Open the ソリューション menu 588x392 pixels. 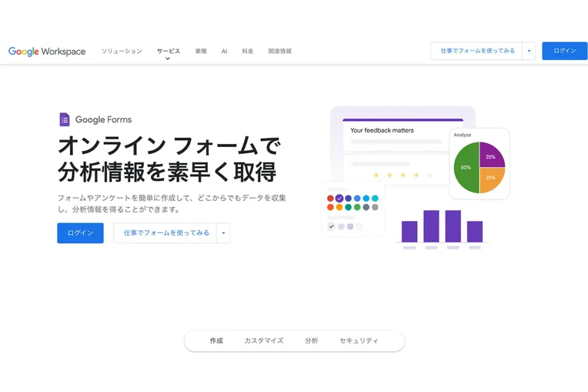click(122, 51)
